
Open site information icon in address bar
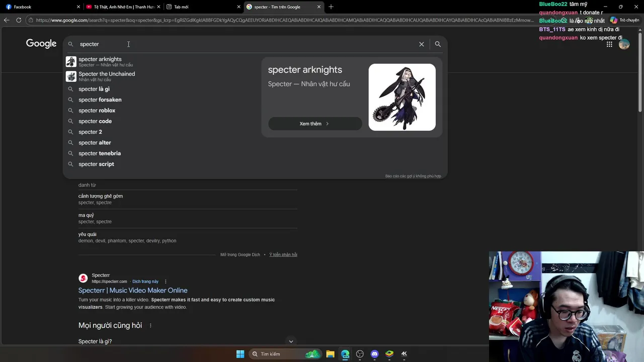click(31, 20)
